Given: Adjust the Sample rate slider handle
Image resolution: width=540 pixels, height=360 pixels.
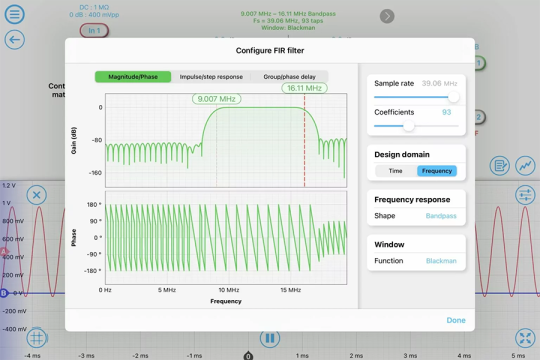Looking at the screenshot, I should (453, 97).
